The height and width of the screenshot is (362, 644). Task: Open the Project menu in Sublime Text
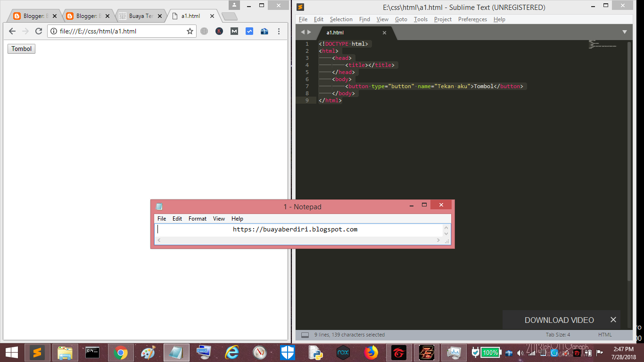443,19
